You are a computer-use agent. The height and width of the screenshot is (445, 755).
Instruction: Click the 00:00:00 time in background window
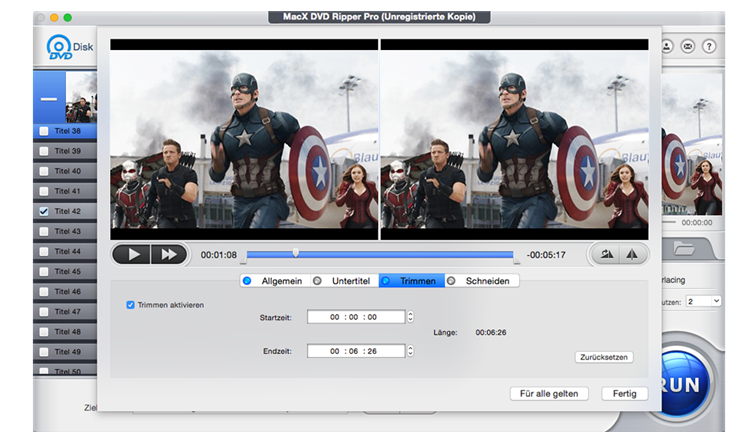pyautogui.click(x=697, y=222)
